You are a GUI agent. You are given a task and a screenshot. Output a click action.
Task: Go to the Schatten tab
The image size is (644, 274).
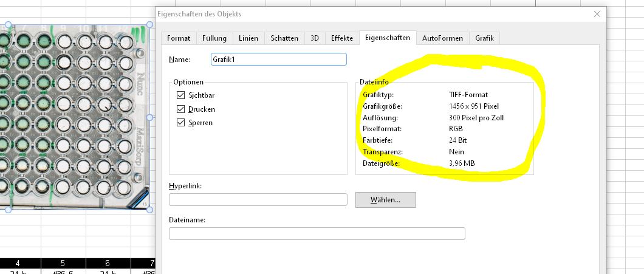284,38
